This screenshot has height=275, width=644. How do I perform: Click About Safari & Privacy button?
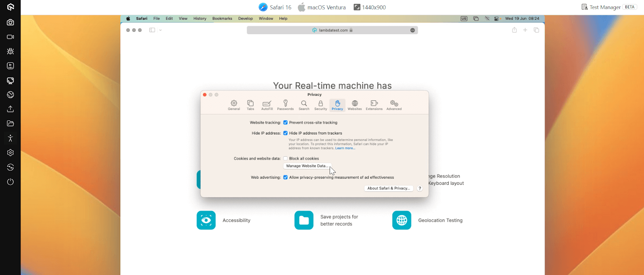[x=388, y=188]
